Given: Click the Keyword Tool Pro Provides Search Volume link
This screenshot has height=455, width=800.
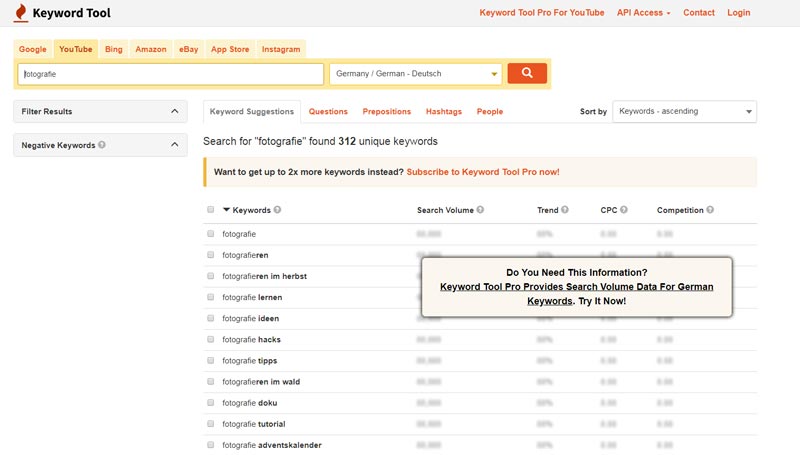Looking at the screenshot, I should pos(577,294).
